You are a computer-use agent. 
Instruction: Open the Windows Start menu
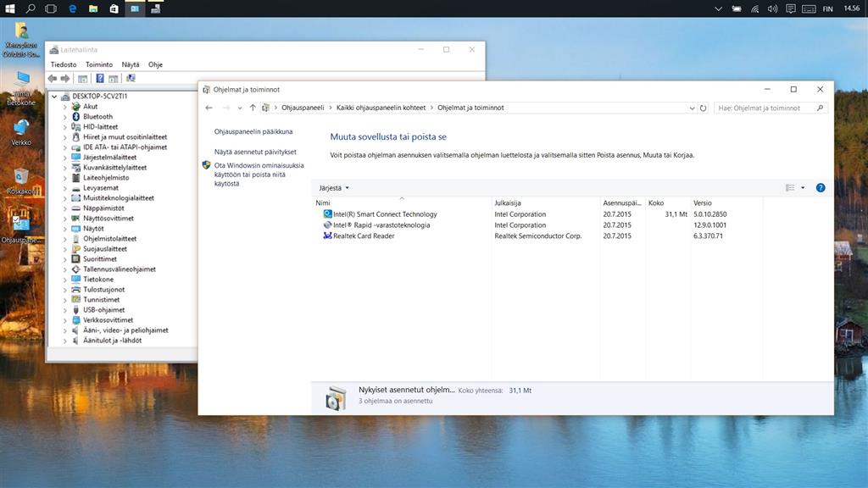[10, 8]
